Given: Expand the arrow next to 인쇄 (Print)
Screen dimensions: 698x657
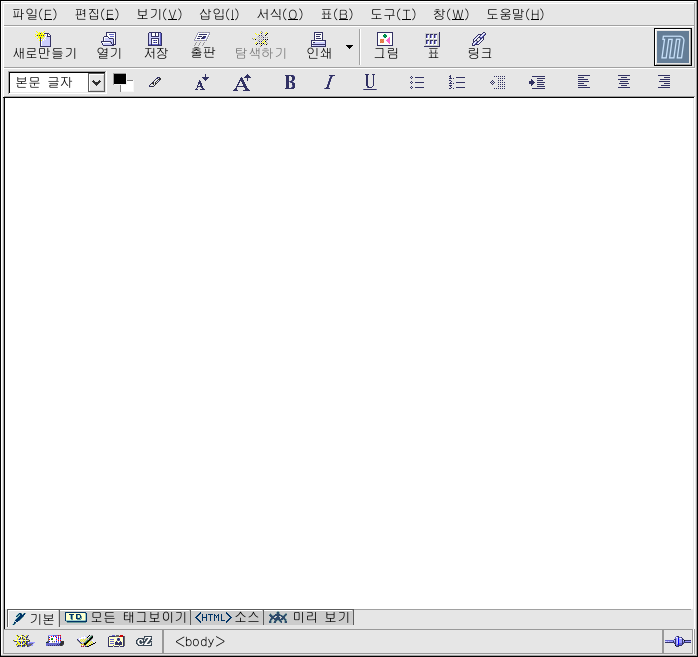Looking at the screenshot, I should click(x=349, y=46).
